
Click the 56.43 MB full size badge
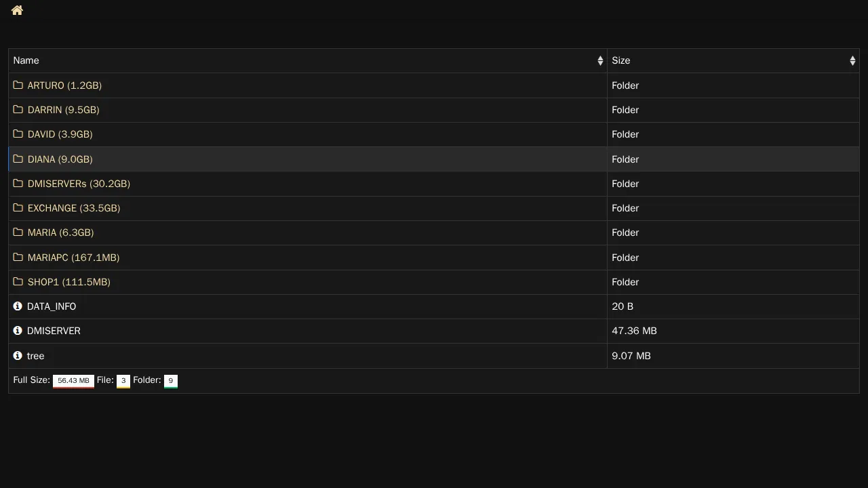[x=73, y=381]
